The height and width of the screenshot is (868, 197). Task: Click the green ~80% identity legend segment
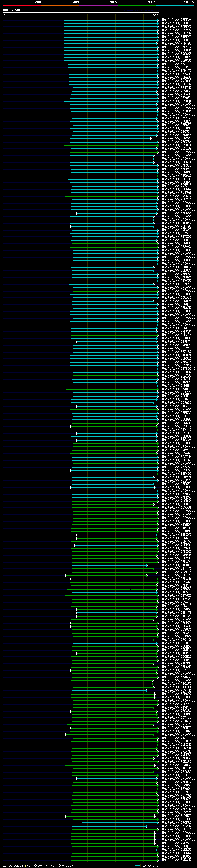coord(137,6)
